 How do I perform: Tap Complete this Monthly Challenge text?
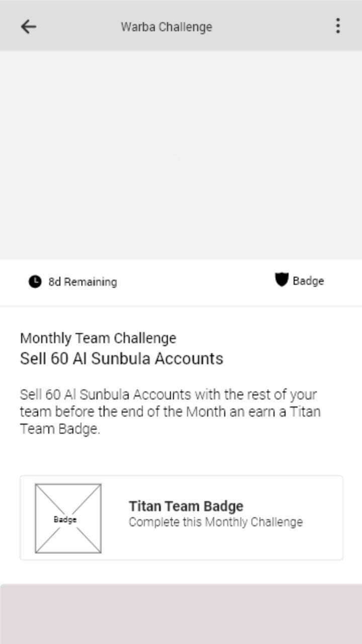[x=216, y=522]
